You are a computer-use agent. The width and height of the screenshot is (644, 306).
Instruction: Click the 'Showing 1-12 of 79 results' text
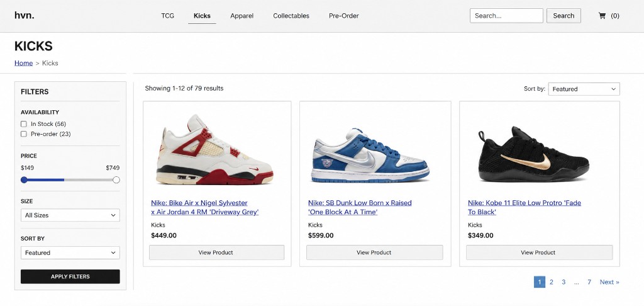click(x=184, y=88)
